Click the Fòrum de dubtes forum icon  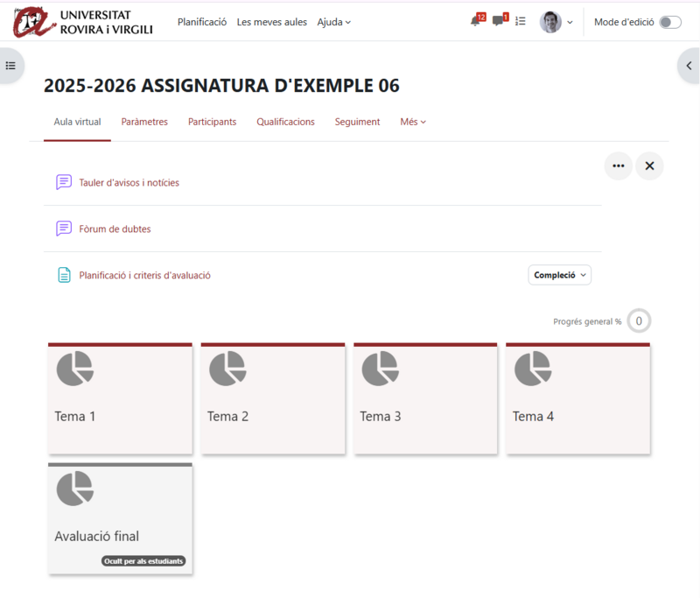pos(63,229)
